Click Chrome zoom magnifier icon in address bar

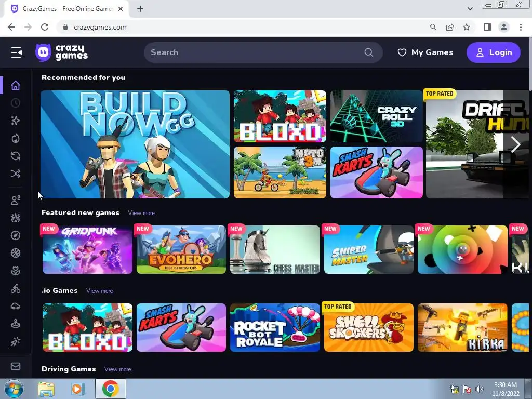click(433, 27)
